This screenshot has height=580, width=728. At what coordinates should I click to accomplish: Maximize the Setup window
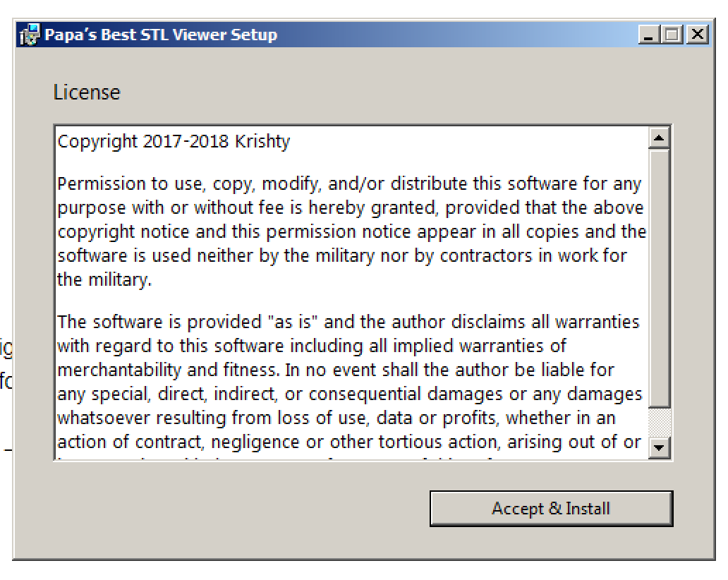coord(673,34)
